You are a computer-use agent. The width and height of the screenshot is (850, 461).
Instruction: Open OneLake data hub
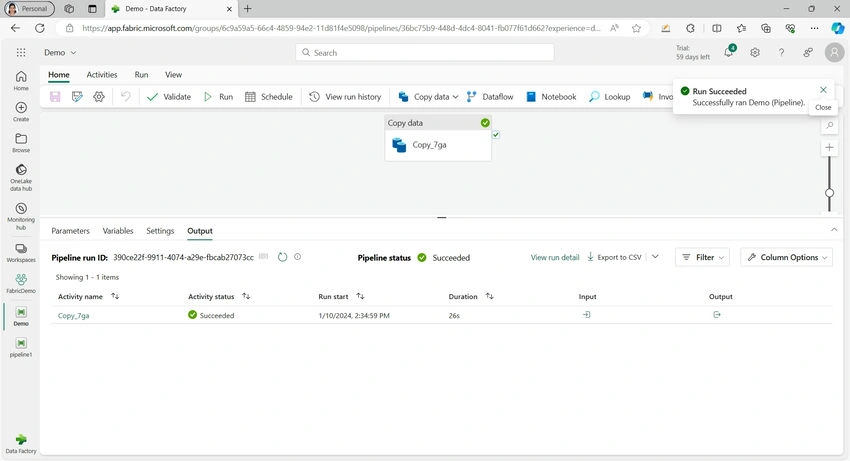(x=21, y=177)
